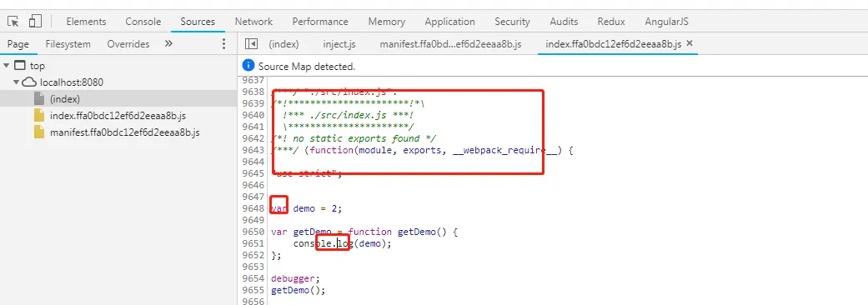This screenshot has width=868, height=305.
Task: Open the Security tab
Action: tap(512, 22)
